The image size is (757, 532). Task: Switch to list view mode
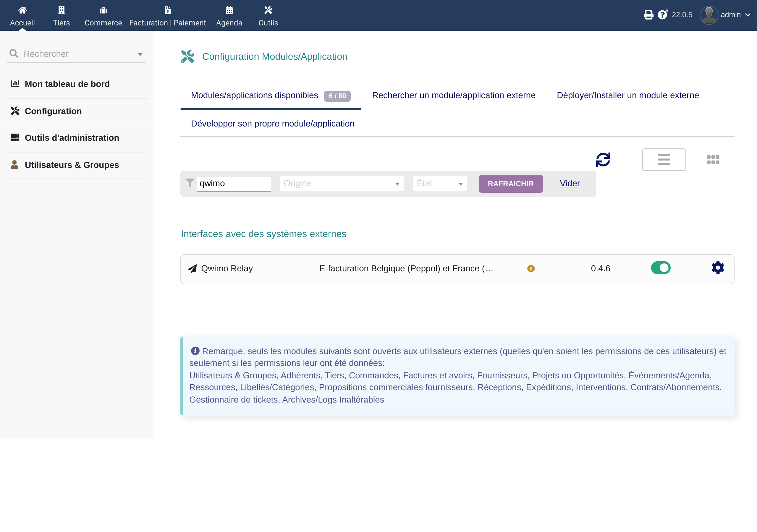pyautogui.click(x=664, y=160)
